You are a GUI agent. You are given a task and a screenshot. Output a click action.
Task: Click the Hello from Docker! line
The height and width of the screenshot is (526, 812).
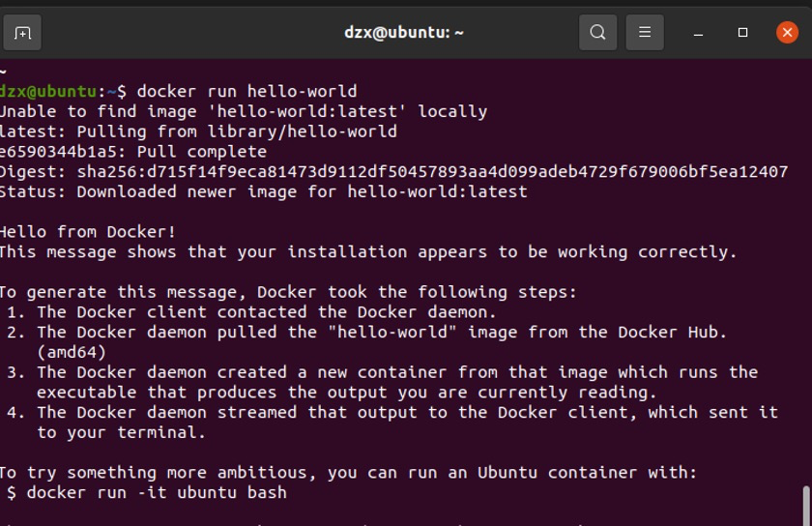point(88,232)
